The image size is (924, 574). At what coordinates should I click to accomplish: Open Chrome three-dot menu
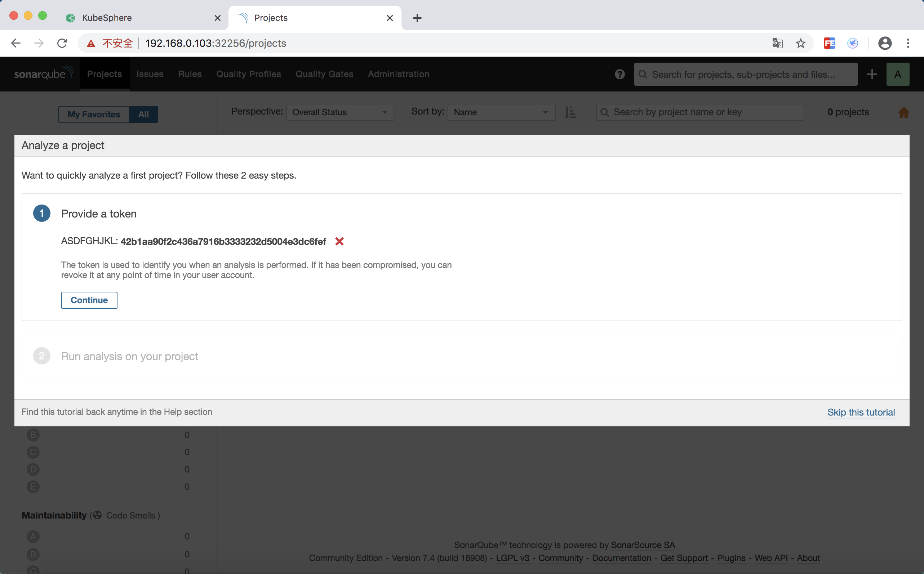(x=908, y=43)
